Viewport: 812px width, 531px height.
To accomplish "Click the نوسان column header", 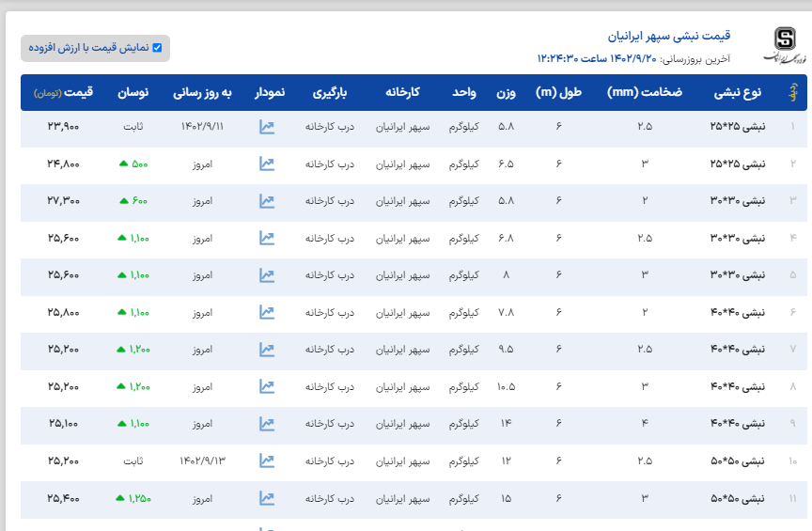I will coord(133,93).
